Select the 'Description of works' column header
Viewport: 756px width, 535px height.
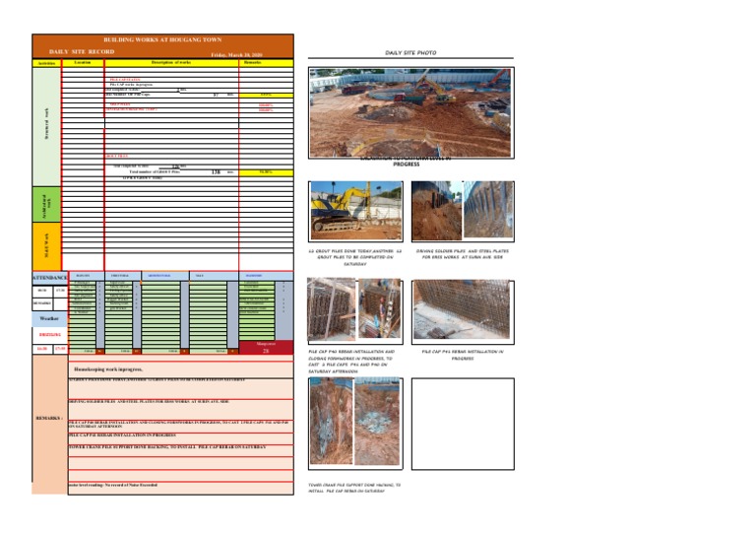tap(171, 63)
